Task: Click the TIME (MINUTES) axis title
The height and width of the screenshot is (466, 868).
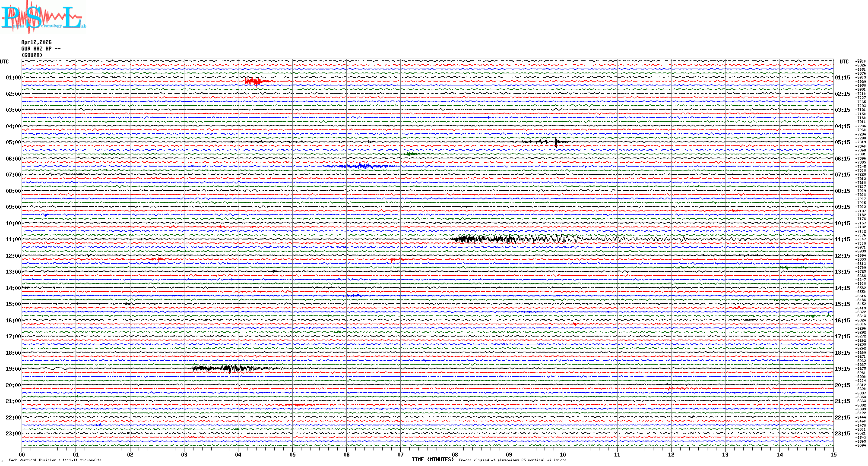Action: tap(433, 460)
